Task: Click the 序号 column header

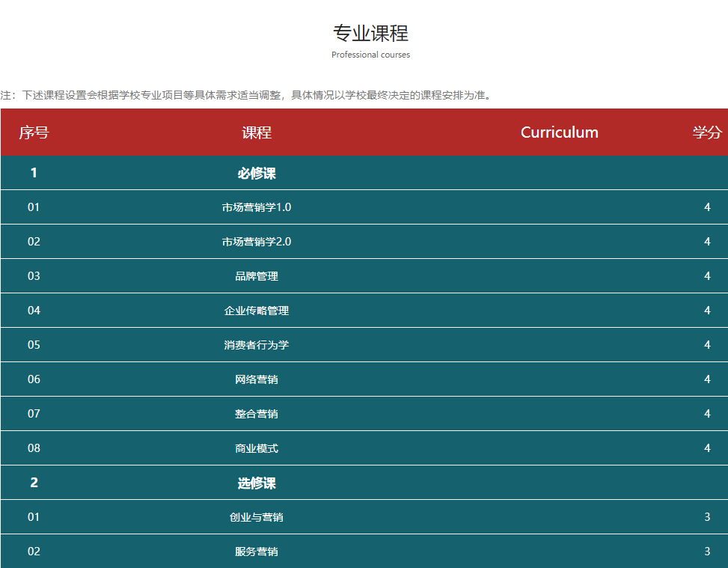Action: pyautogui.click(x=34, y=132)
